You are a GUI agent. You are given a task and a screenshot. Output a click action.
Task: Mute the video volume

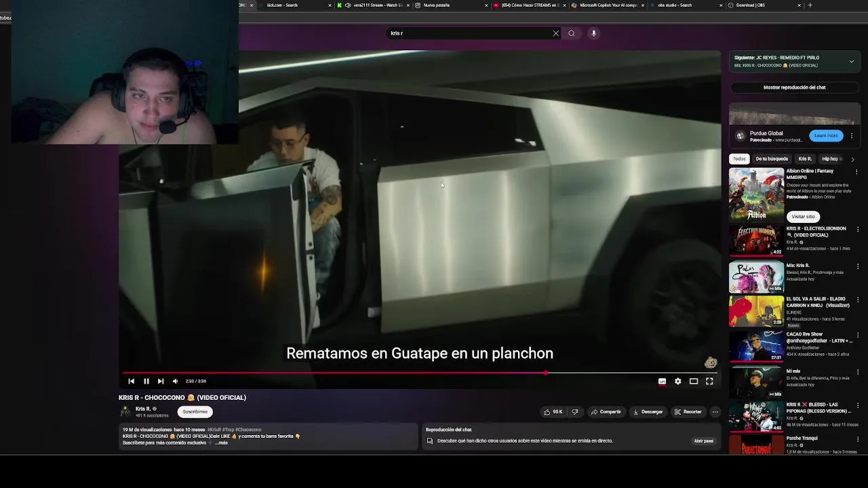(175, 381)
